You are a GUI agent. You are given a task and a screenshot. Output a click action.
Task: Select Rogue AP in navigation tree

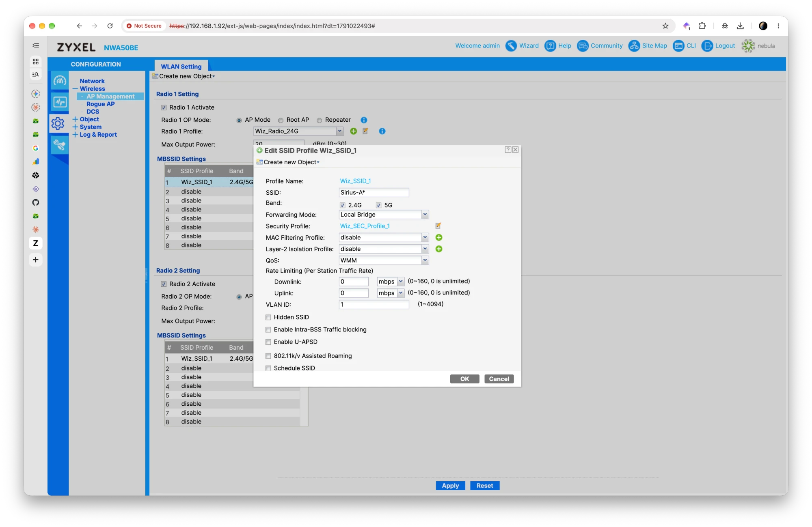pyautogui.click(x=100, y=104)
